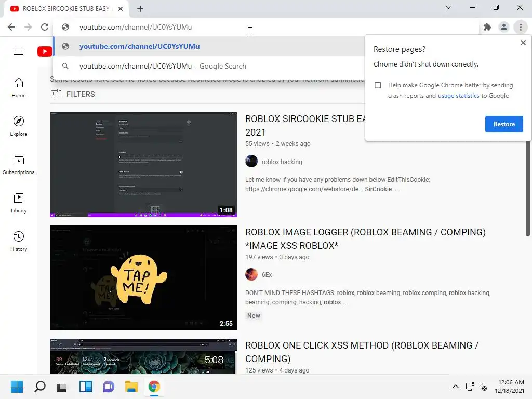Open Teams Chat on taskbar
The width and height of the screenshot is (532, 399).
point(108,387)
